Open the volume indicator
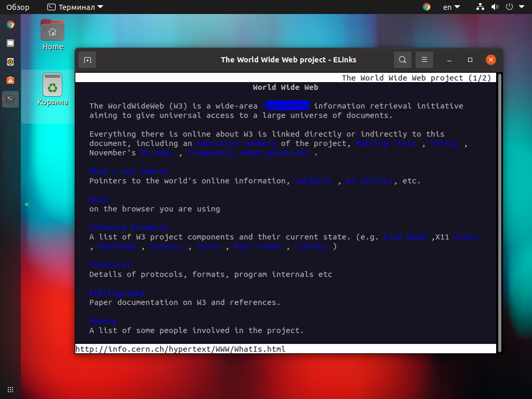The image size is (532, 399). [x=495, y=7]
